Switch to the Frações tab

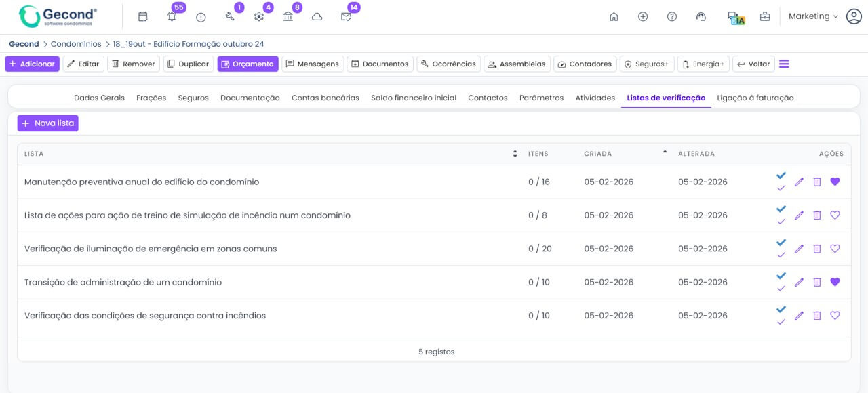(151, 97)
